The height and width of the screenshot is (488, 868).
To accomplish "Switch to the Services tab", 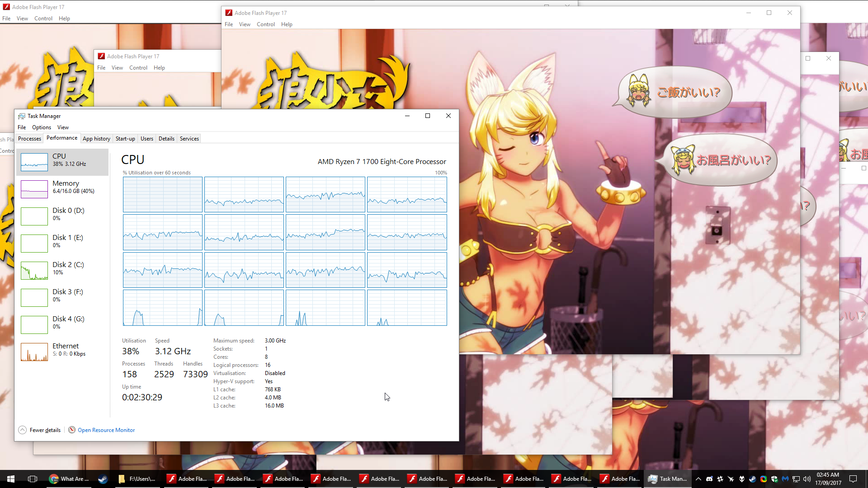I will pos(189,139).
